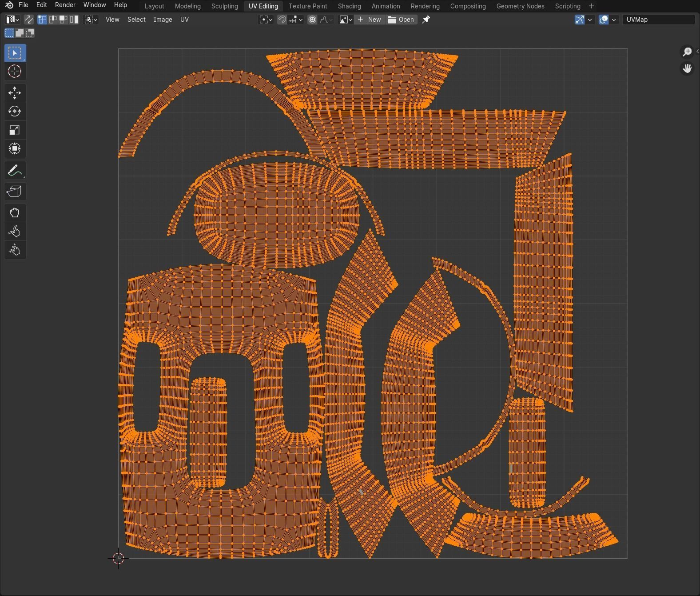Image resolution: width=700 pixels, height=596 pixels.
Task: Open proportional editing falloff dropdown
Action: (x=326, y=20)
